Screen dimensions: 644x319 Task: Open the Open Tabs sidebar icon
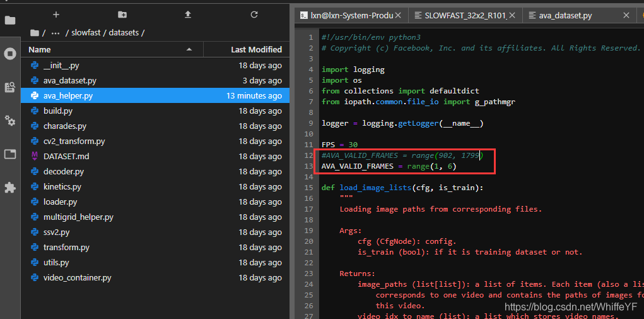point(10,154)
